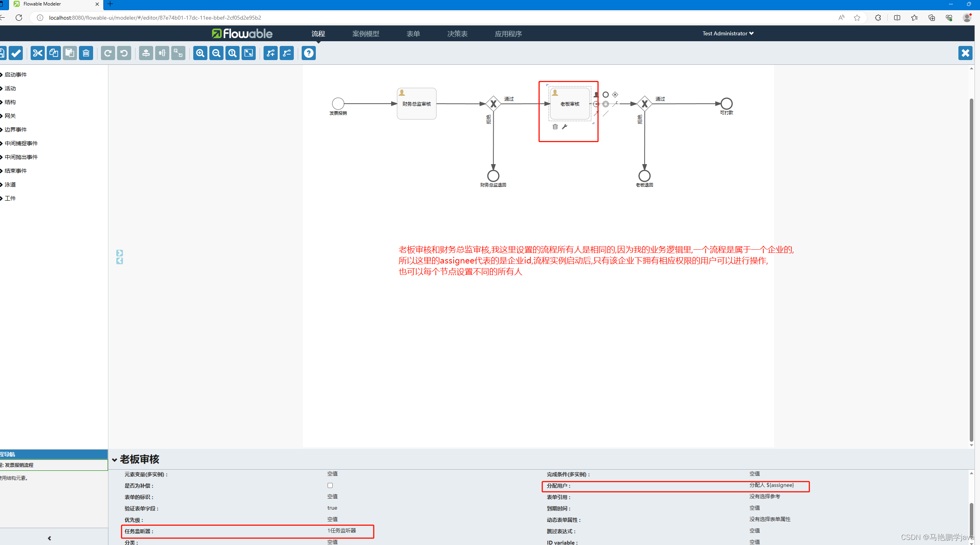Screen dimensions: 980x545
Task: Expand the 网关 palette group
Action: click(10, 116)
